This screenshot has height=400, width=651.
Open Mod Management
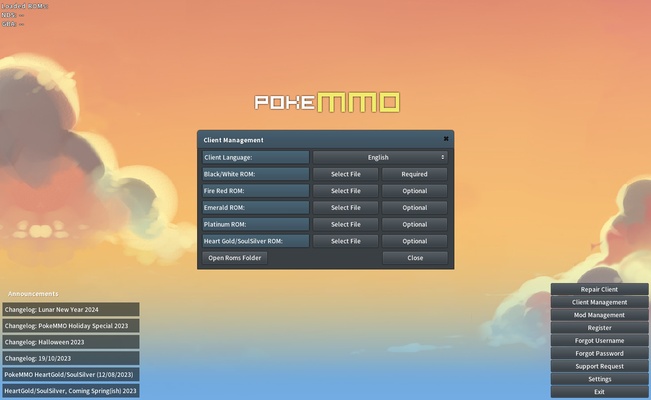[599, 315]
